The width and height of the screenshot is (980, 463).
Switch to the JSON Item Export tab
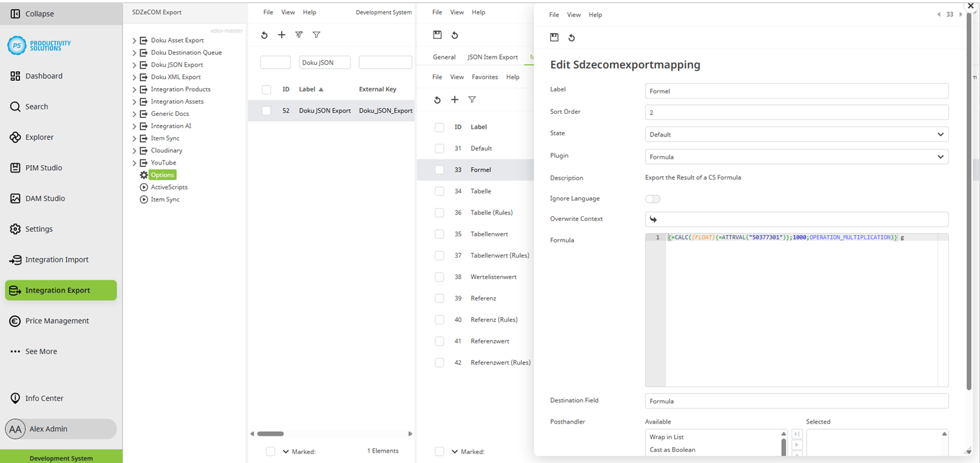pos(493,57)
